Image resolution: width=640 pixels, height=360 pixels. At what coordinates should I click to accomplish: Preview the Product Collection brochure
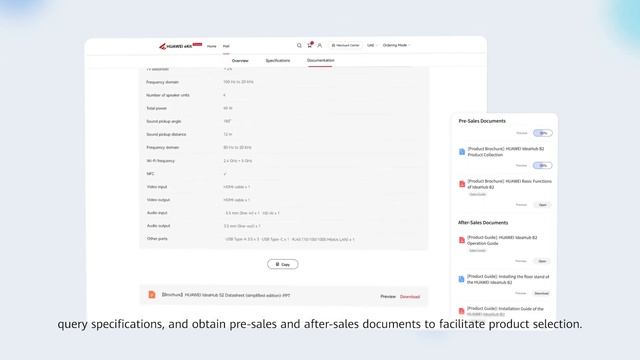(x=521, y=165)
